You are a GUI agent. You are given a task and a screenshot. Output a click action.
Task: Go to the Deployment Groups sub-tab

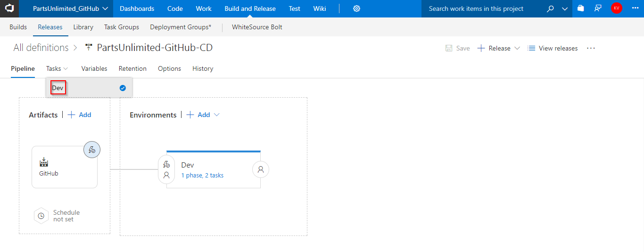tap(181, 27)
